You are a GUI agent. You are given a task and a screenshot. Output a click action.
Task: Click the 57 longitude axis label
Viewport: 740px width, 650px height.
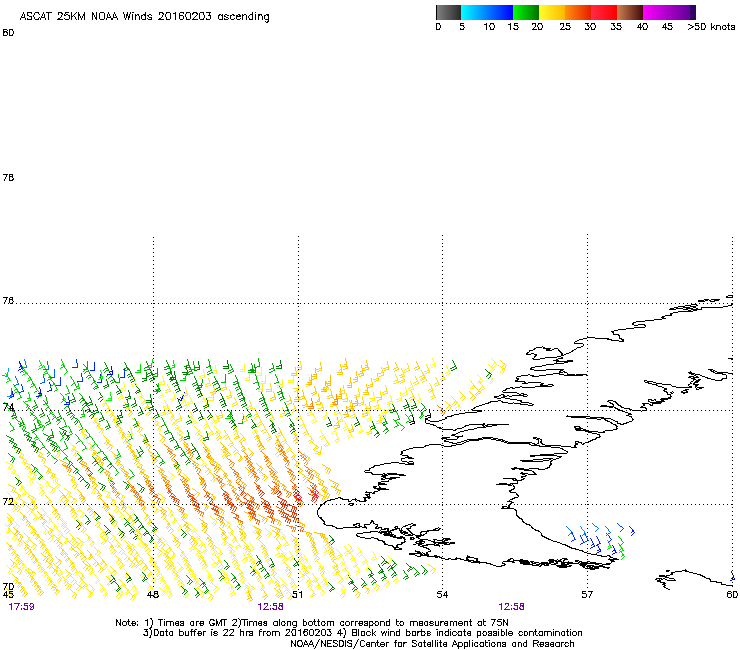[x=587, y=594]
